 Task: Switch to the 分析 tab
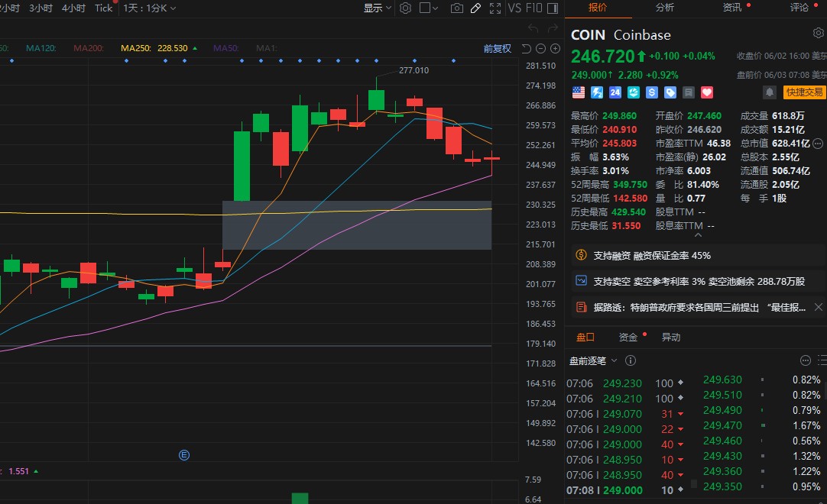pos(665,8)
